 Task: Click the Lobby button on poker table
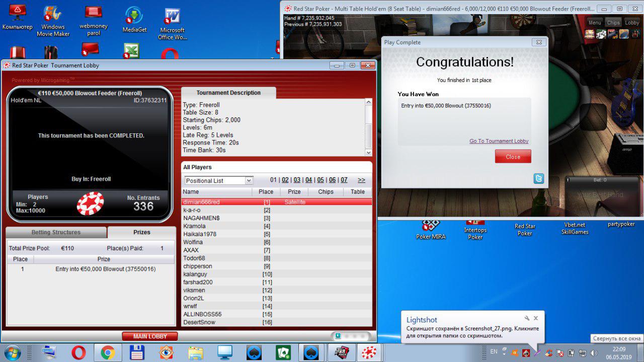pos(632,23)
